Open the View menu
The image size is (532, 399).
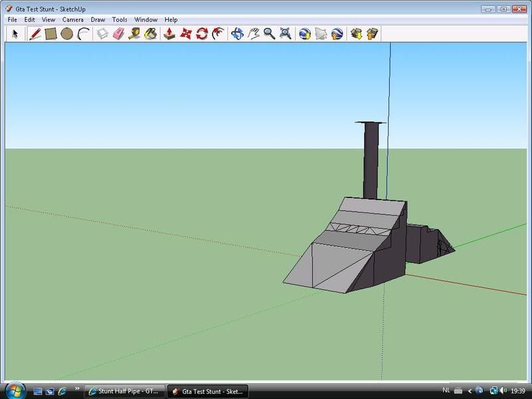49,20
